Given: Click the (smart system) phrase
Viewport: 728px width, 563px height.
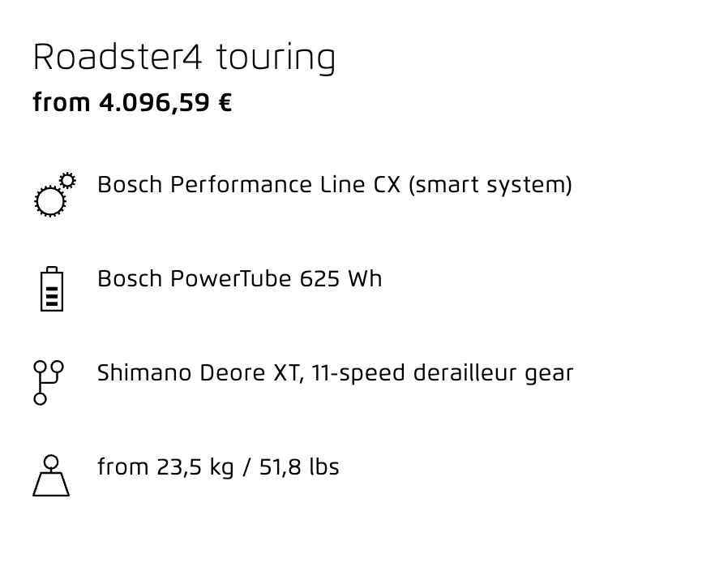Looking at the screenshot, I should tap(490, 185).
